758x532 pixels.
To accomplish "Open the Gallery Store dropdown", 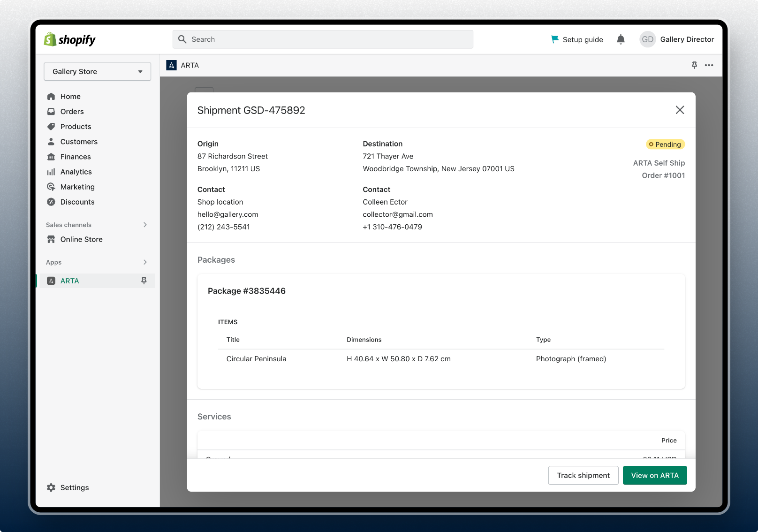I will [x=97, y=71].
